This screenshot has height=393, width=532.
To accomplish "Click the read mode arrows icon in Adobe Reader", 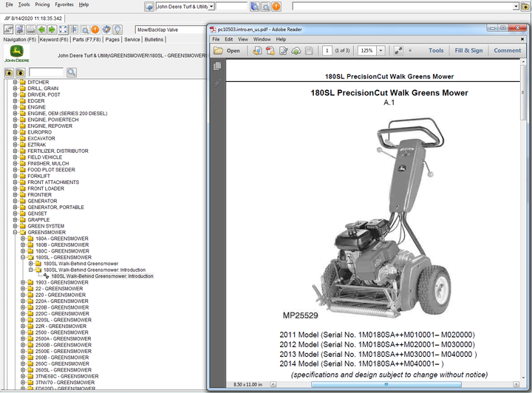I will click(398, 50).
